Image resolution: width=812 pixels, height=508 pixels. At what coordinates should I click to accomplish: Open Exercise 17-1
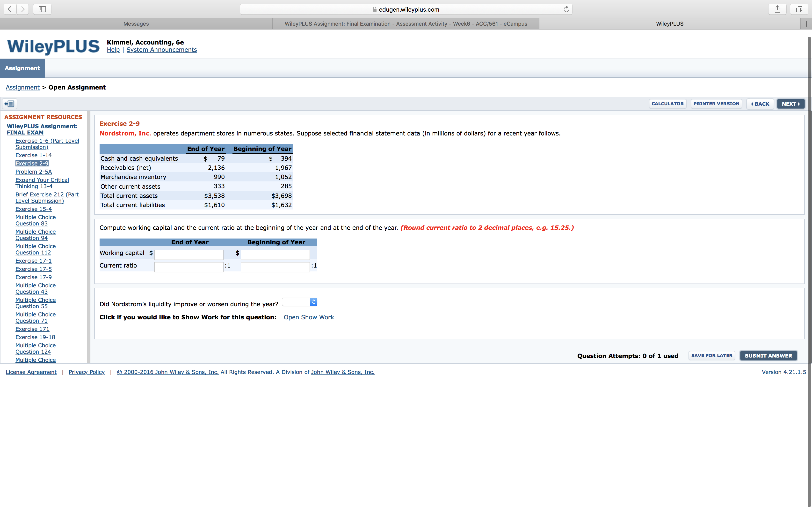tap(34, 261)
